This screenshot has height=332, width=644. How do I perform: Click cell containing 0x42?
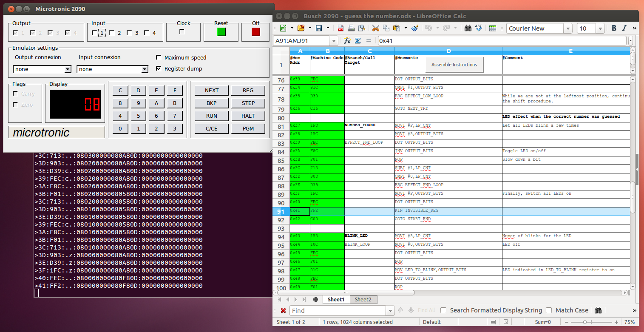click(x=300, y=220)
